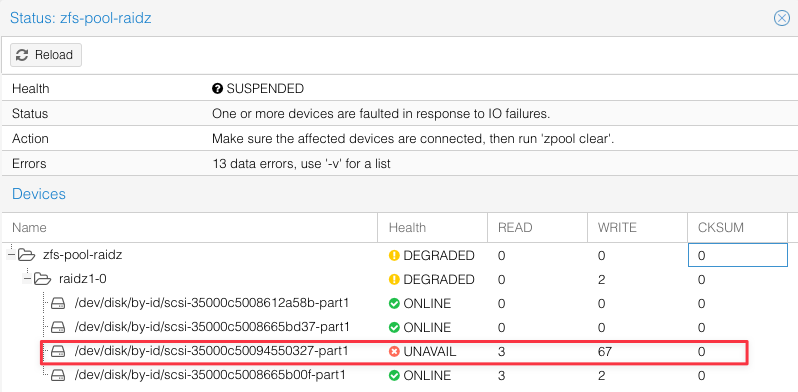Sort by the WRITE column header

637,228
